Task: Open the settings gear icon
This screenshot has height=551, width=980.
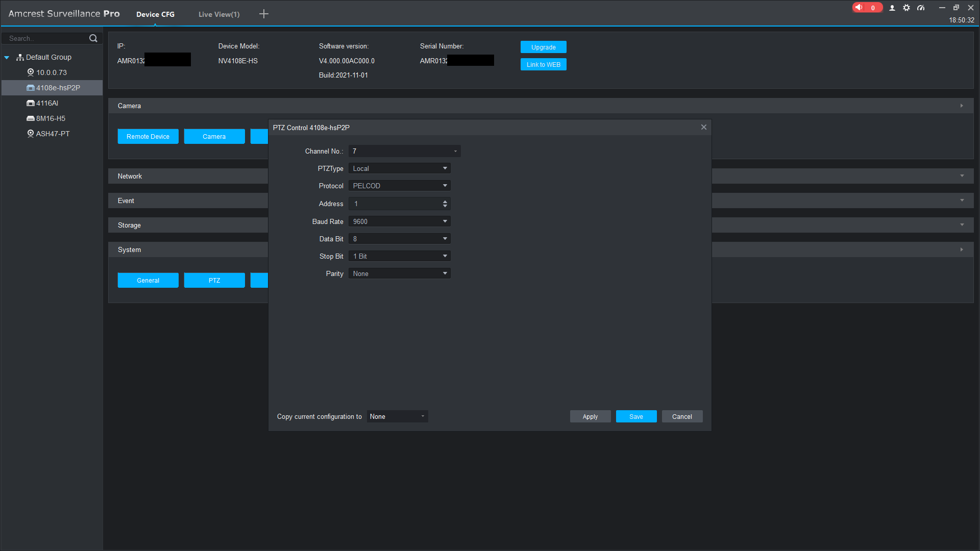Action: tap(906, 8)
